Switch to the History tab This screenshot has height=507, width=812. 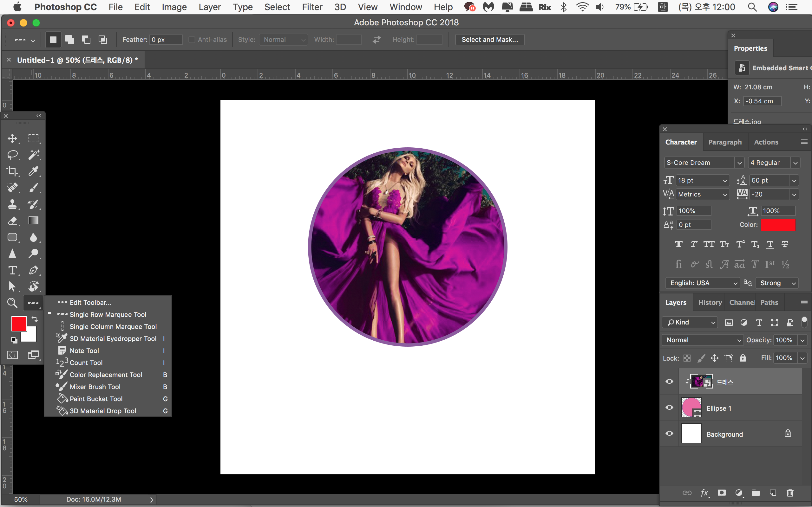[x=710, y=302]
